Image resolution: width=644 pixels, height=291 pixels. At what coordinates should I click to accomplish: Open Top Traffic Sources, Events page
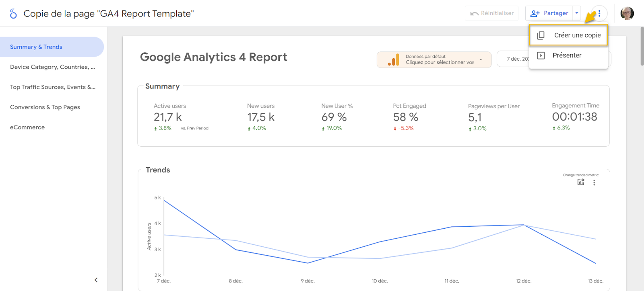click(x=52, y=87)
